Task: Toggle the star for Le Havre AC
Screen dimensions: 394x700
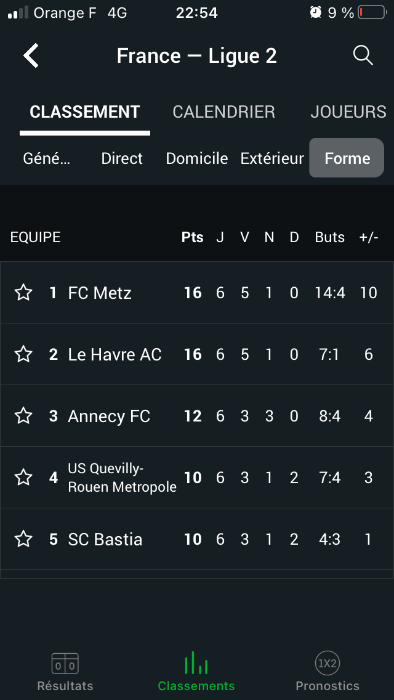Action: tap(23, 354)
